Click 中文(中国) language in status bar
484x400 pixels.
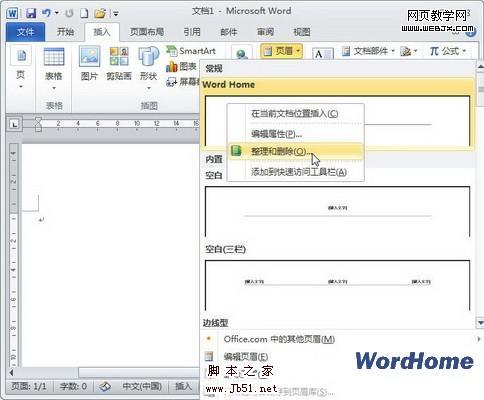pos(142,387)
